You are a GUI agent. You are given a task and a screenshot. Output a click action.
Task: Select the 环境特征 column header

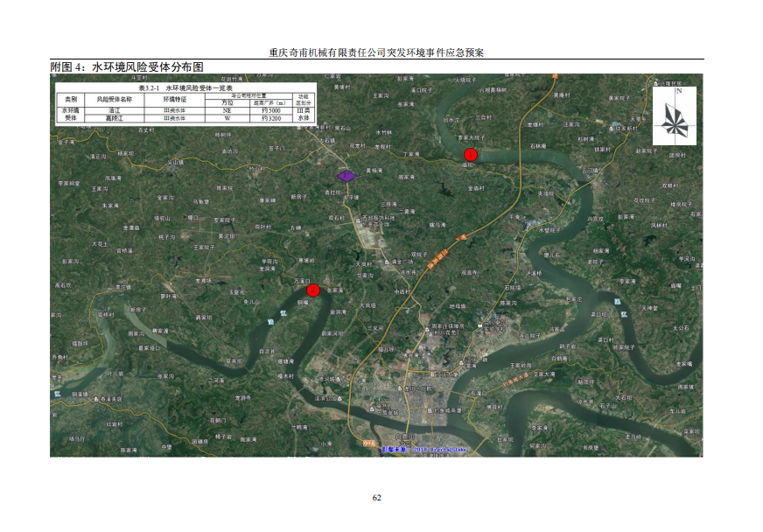[x=175, y=100]
